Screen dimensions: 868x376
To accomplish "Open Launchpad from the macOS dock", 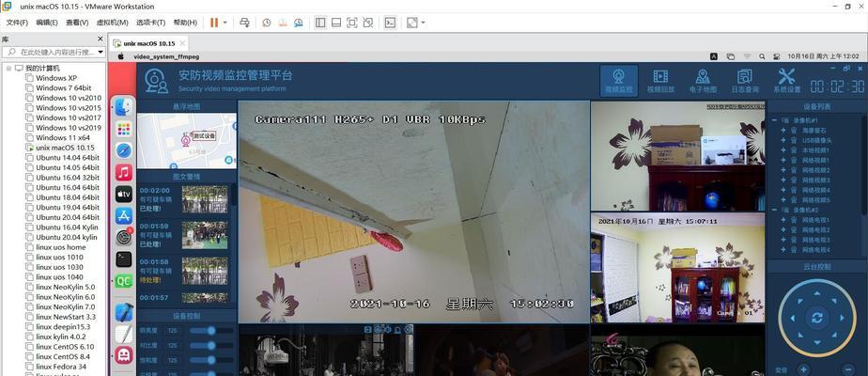I will pos(124,130).
